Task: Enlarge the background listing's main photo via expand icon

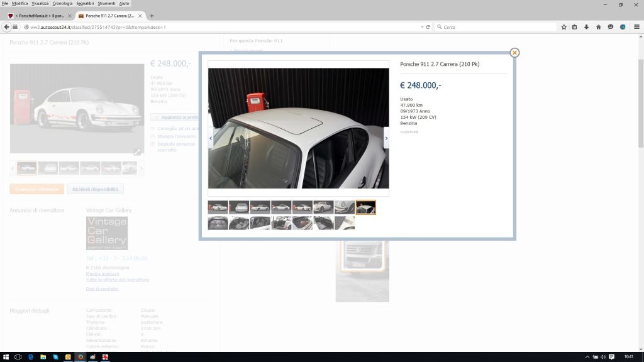Action: (x=136, y=152)
